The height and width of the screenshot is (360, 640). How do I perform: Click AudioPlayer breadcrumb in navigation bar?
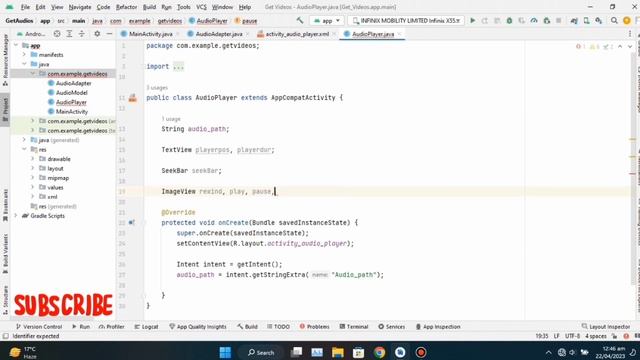208,20
